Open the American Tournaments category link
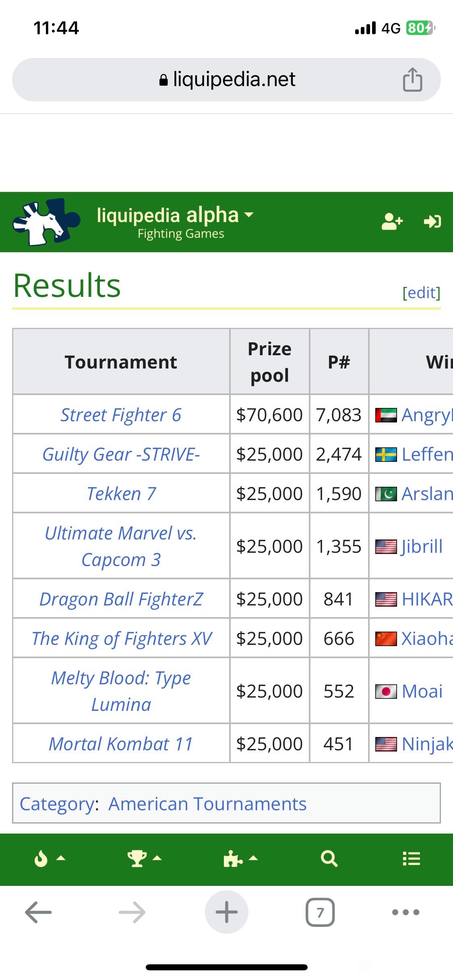Screen dimensions: 453x980 (207, 804)
